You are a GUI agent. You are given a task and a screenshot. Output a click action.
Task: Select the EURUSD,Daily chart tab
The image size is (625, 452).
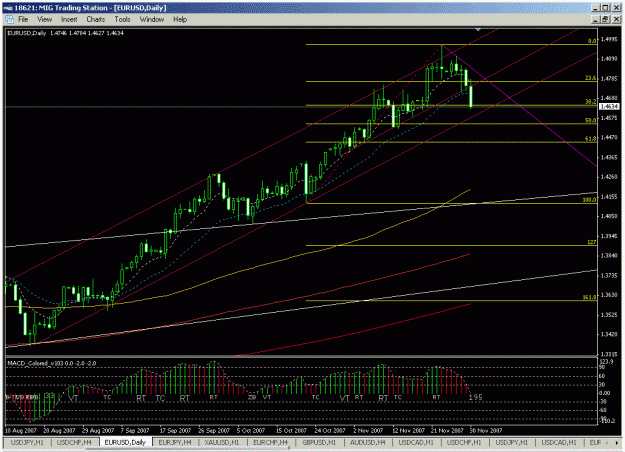coord(125,442)
